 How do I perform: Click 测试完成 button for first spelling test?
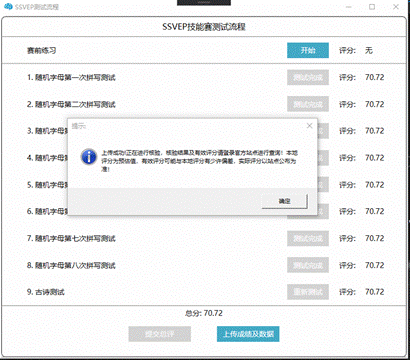click(x=308, y=77)
